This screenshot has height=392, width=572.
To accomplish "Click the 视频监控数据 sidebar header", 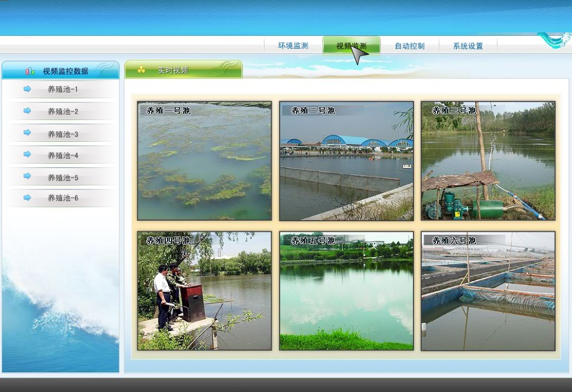I will (x=61, y=70).
